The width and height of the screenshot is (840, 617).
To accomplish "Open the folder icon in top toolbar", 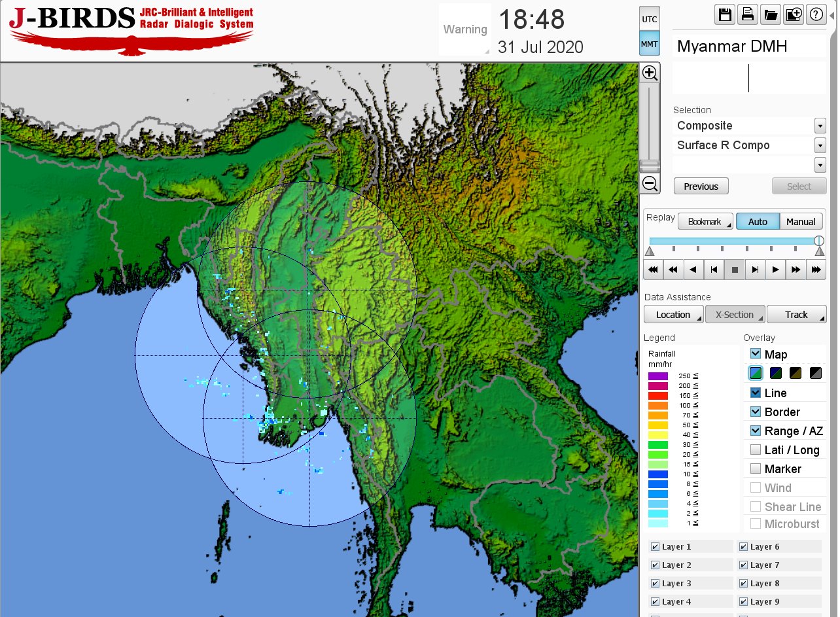I will [770, 14].
